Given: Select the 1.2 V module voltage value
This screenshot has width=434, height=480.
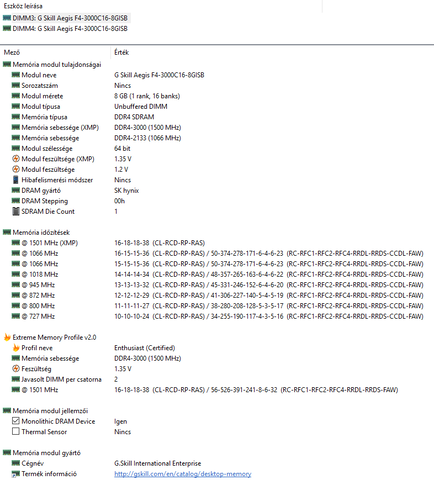Looking at the screenshot, I should pyautogui.click(x=121, y=169).
